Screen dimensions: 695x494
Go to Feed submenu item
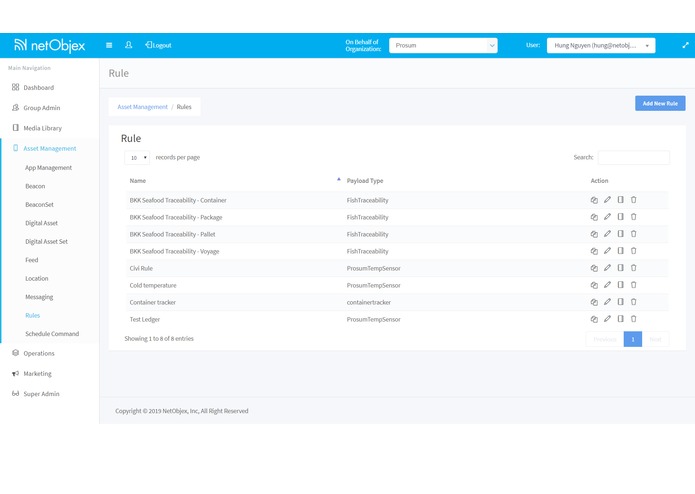pos(31,260)
